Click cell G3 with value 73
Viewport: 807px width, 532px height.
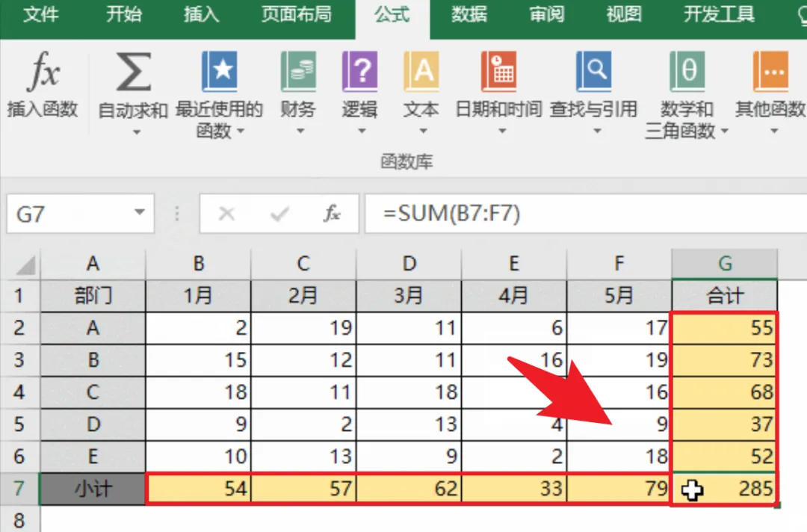pyautogui.click(x=725, y=359)
